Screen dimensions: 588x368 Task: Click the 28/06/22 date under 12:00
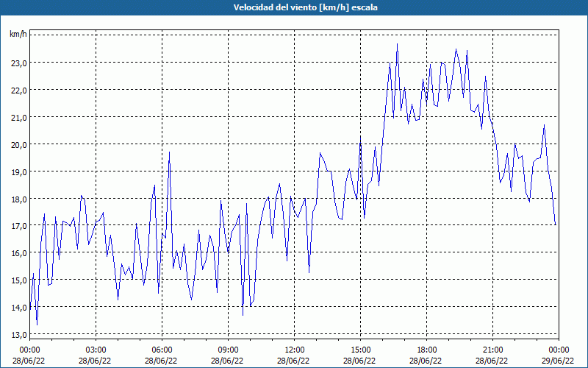click(293, 361)
